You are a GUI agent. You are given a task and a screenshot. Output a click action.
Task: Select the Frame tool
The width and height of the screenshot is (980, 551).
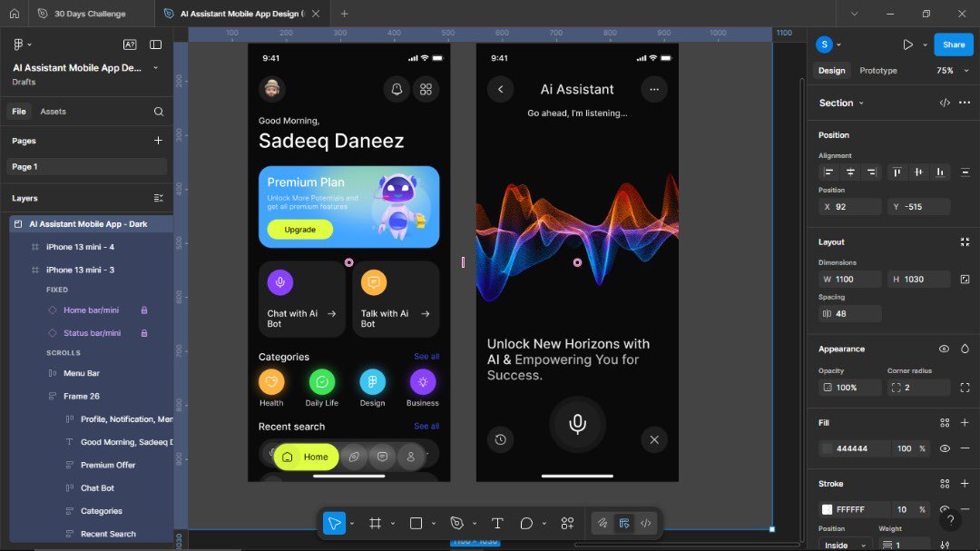click(x=375, y=524)
